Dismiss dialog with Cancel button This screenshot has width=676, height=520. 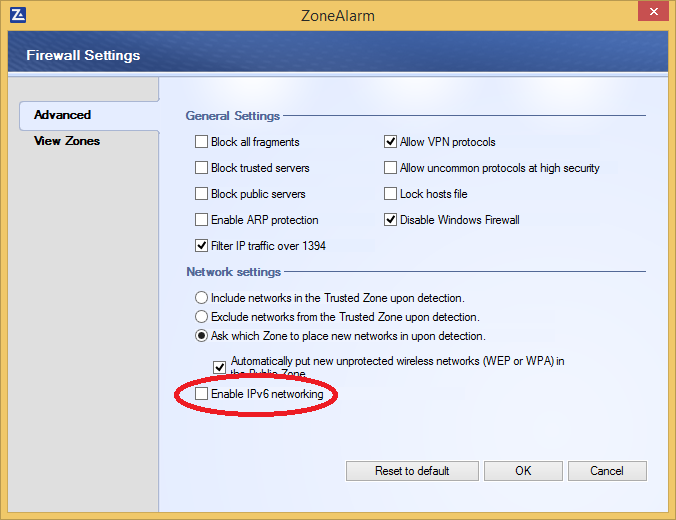[607, 471]
